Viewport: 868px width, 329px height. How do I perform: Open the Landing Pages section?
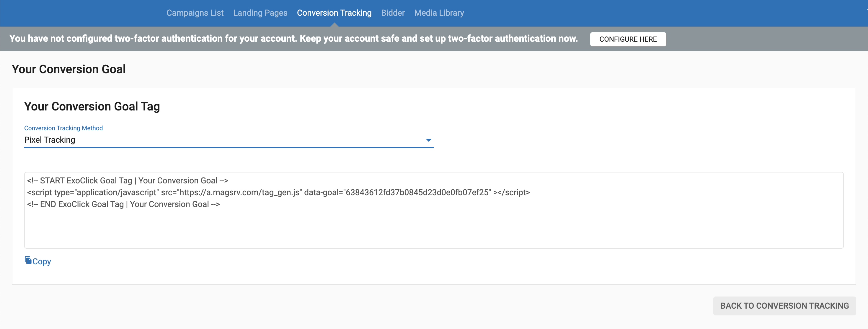coord(260,13)
